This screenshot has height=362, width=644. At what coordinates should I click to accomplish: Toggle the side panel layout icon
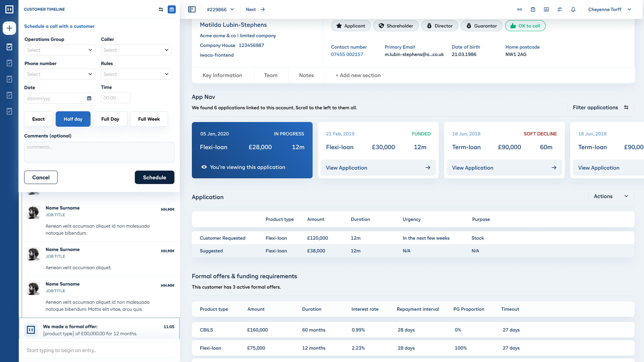192,9
